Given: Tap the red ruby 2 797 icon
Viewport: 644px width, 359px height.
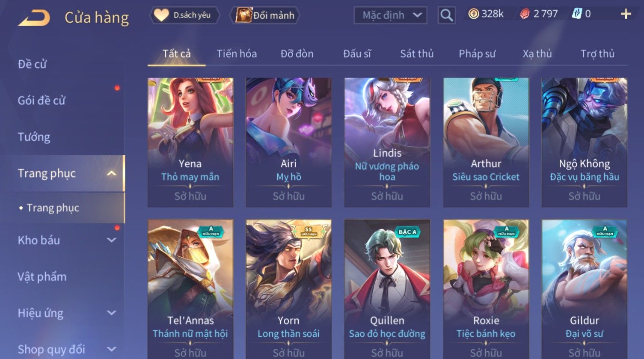Looking at the screenshot, I should [525, 14].
